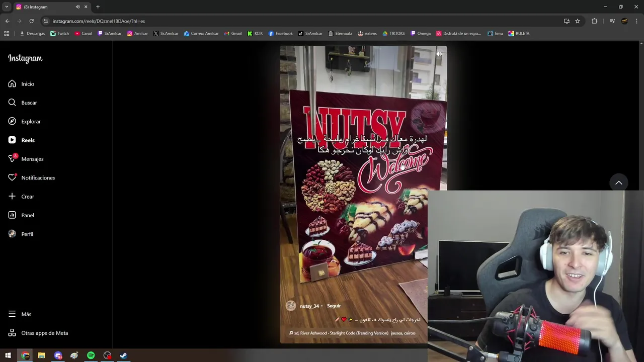This screenshot has width=644, height=362.
Task: Open Discord from taskbar
Action: coord(58,355)
